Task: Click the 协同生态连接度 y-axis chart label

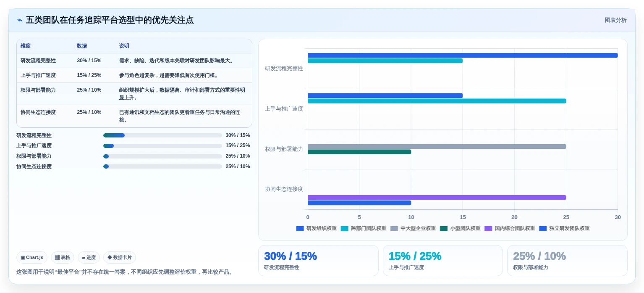Action: tap(284, 189)
